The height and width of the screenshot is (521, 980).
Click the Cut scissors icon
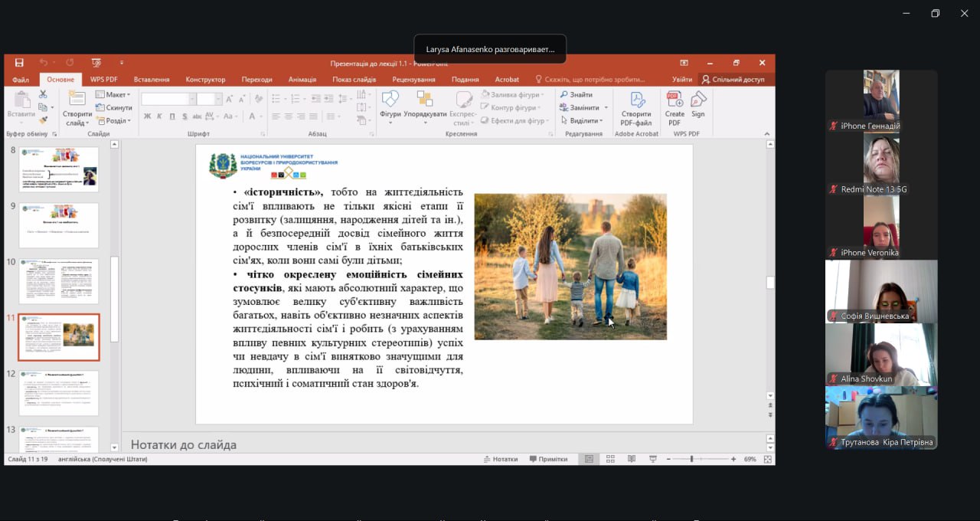pyautogui.click(x=43, y=94)
